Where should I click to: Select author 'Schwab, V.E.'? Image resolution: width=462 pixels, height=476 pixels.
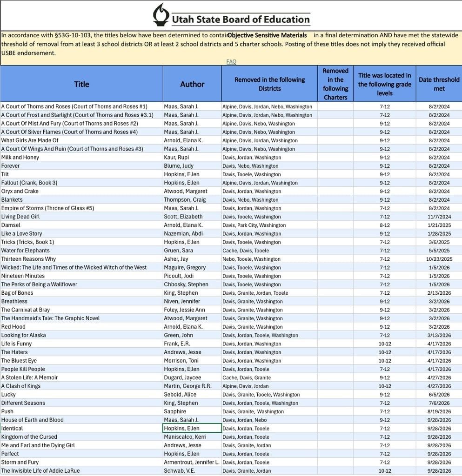pos(192,471)
